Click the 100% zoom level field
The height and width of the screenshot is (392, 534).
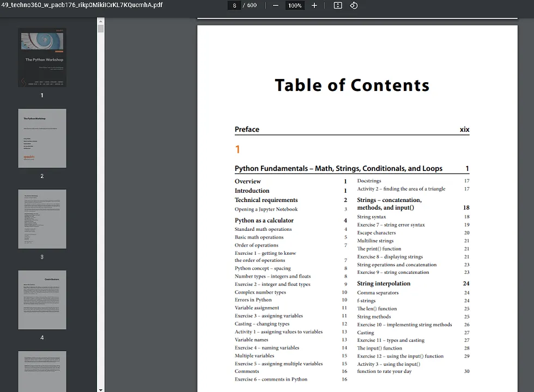(x=295, y=5)
